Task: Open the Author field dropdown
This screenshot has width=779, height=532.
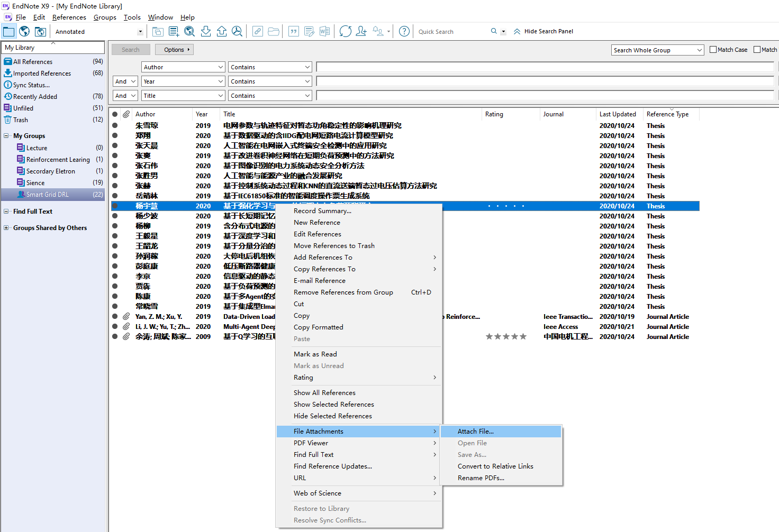Action: pos(184,67)
